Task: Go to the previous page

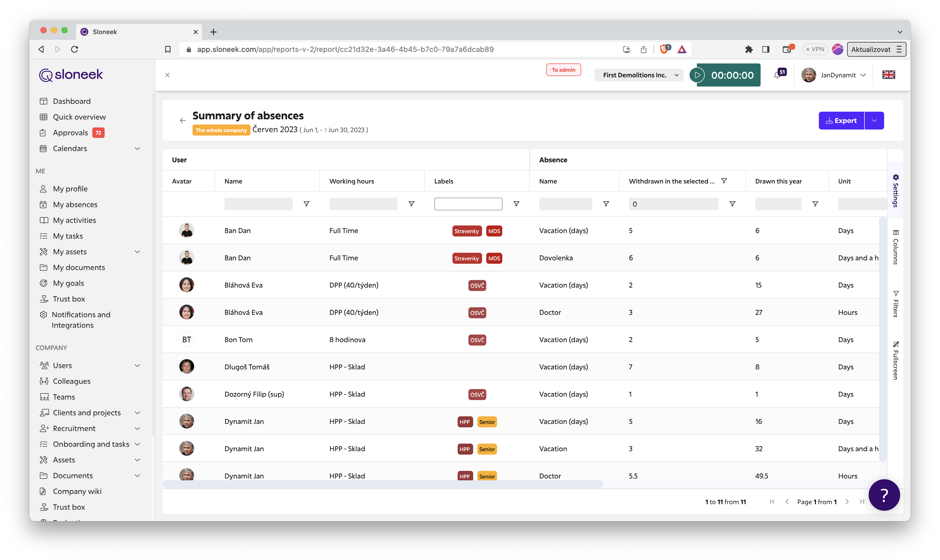Action: point(787,502)
